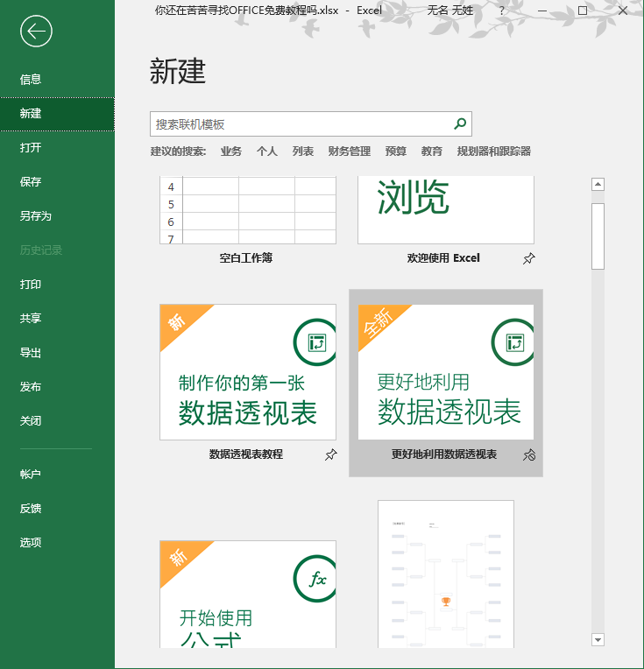Open 另存为 page
644x669 pixels.
pyautogui.click(x=57, y=216)
